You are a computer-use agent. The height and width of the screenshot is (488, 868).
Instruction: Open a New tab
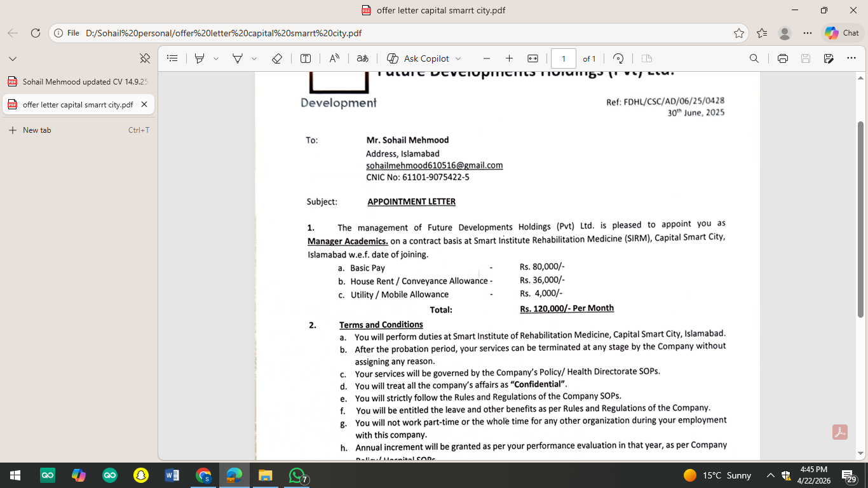78,130
